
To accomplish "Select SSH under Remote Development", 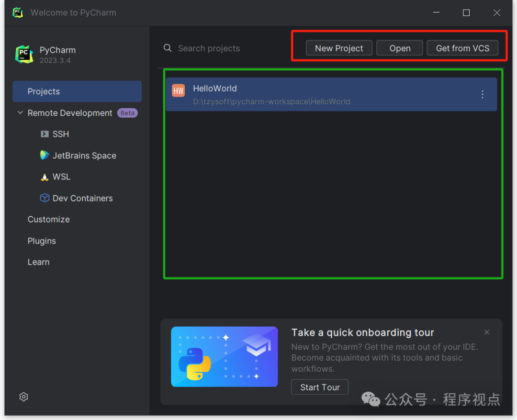I will (61, 134).
